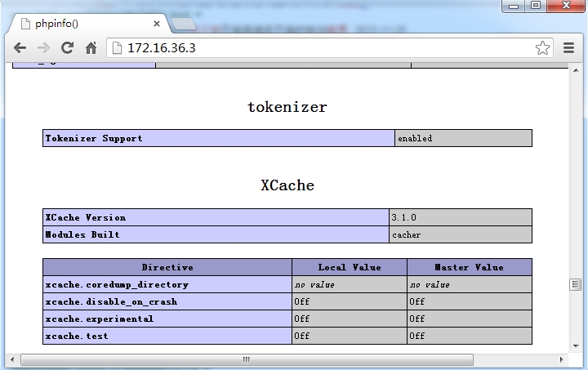Click the vertical scrollbar up arrow

pyautogui.click(x=576, y=70)
